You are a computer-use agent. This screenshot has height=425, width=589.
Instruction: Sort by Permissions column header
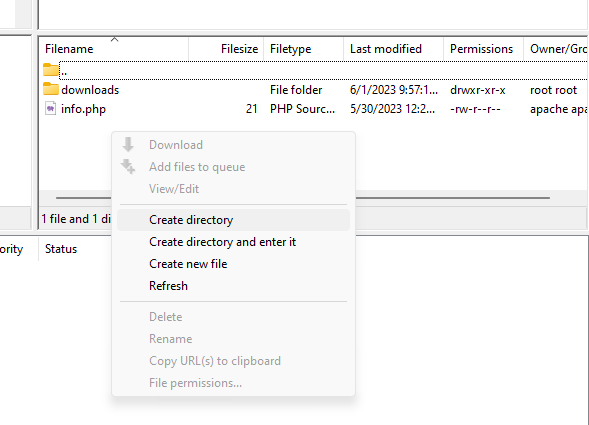coord(483,49)
